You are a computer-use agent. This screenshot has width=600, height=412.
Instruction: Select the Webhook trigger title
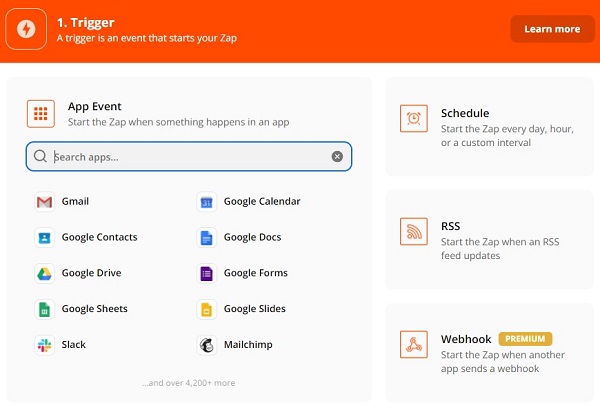pyautogui.click(x=466, y=339)
